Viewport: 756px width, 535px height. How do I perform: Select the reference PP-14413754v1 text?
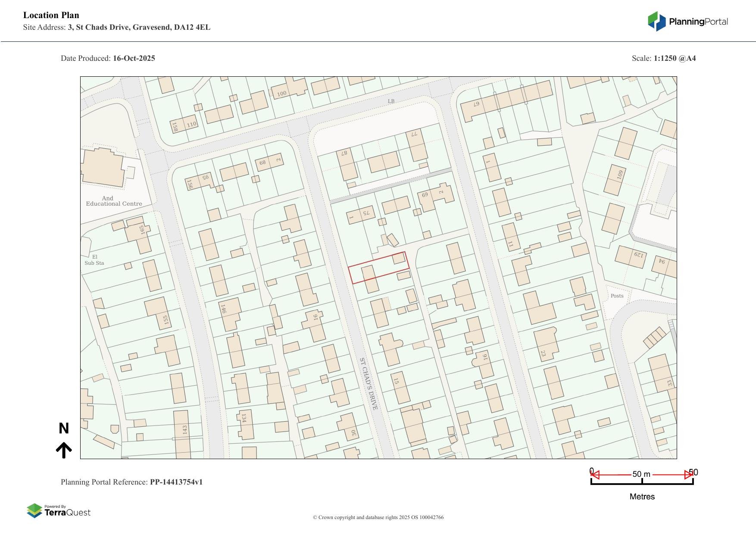(176, 482)
